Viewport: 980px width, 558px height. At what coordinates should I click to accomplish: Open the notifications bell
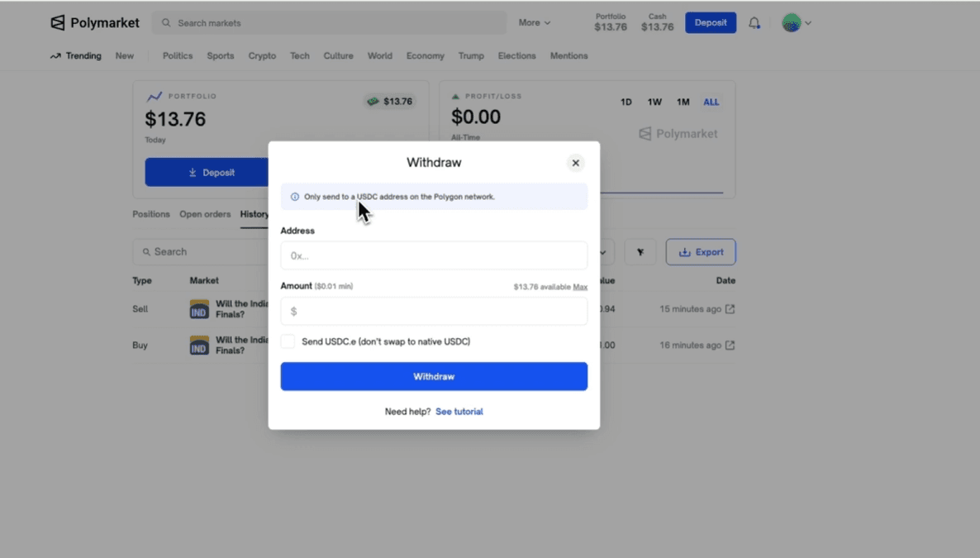(754, 23)
